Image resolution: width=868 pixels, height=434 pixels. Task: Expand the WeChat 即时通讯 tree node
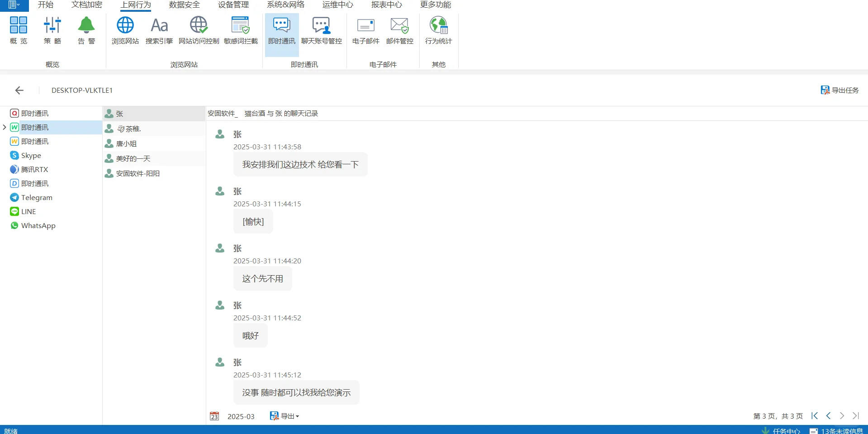tap(5, 127)
